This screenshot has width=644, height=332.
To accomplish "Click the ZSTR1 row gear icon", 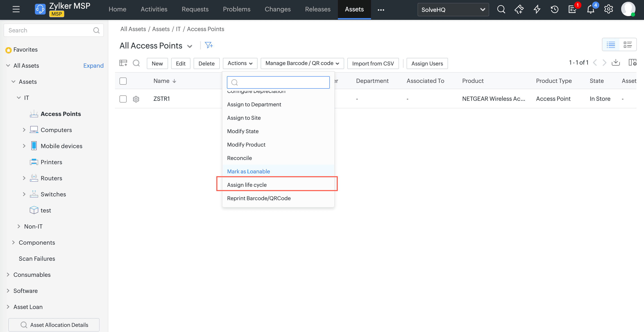I will click(x=136, y=99).
